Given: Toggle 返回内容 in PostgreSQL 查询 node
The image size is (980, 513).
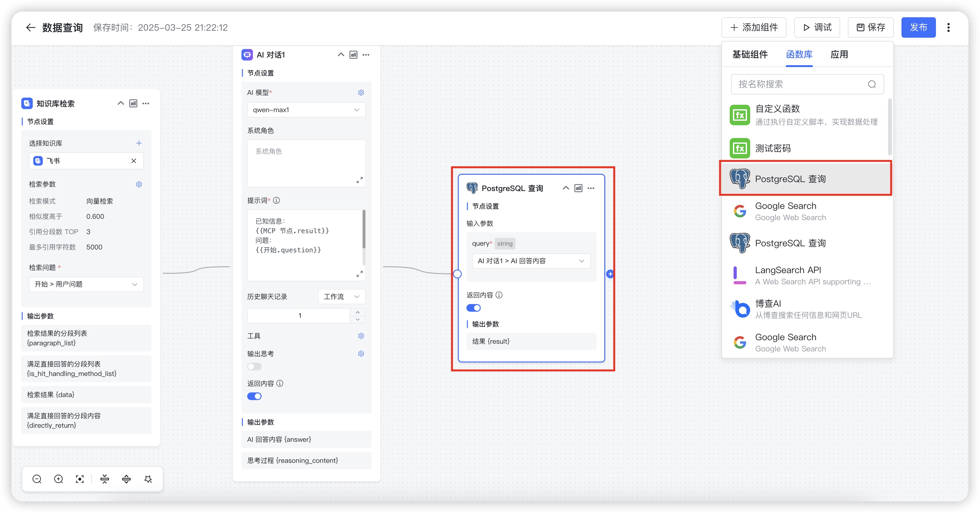Looking at the screenshot, I should point(473,308).
